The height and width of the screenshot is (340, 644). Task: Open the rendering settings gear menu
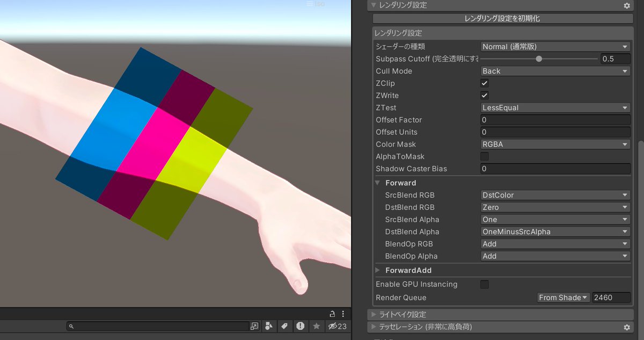coord(626,5)
